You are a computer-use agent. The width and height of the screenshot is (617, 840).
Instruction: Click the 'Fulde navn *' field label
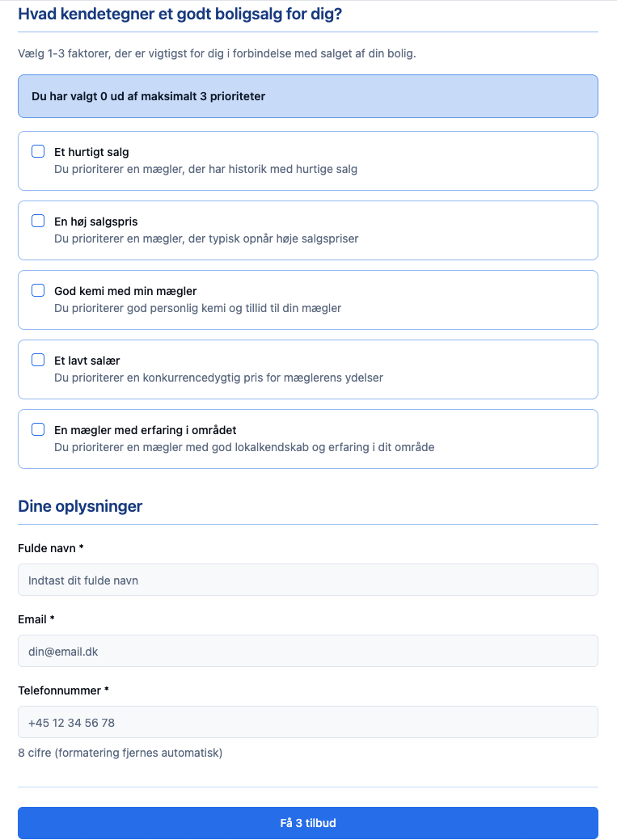pyautogui.click(x=50, y=548)
